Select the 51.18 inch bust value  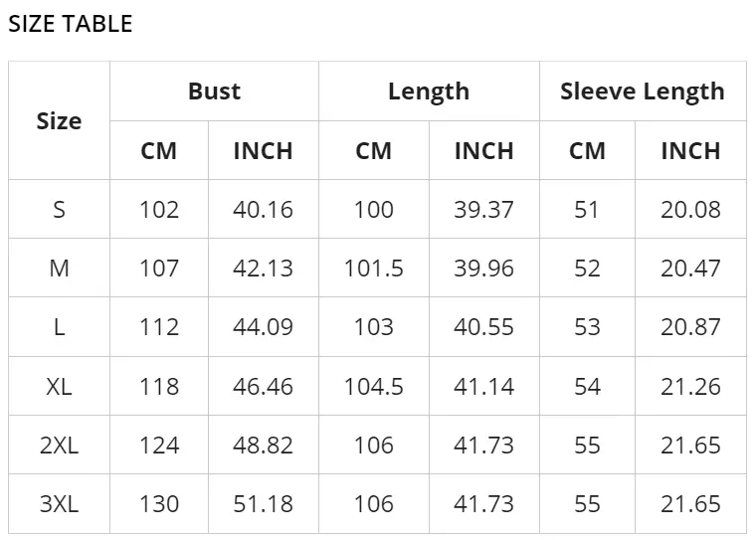[x=263, y=503]
